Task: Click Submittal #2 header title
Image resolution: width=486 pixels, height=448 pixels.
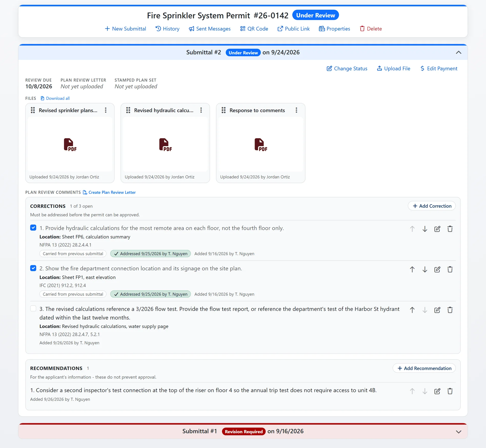Action: (x=204, y=52)
